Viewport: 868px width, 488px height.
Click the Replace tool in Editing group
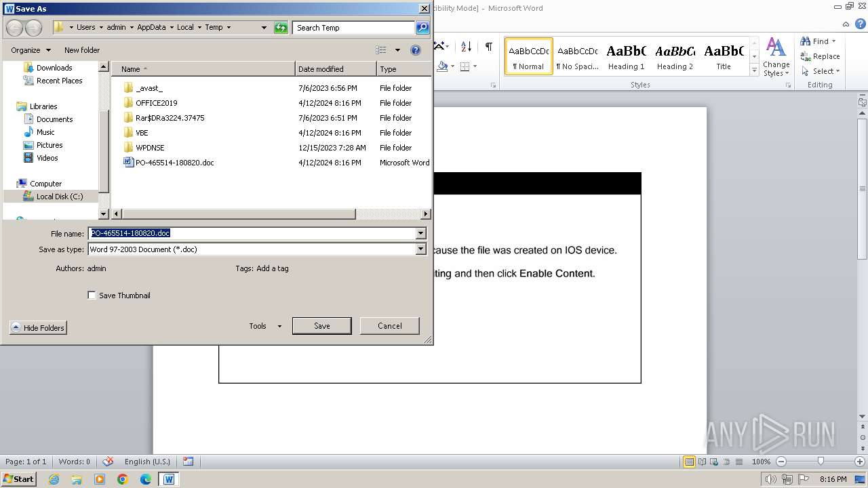820,56
